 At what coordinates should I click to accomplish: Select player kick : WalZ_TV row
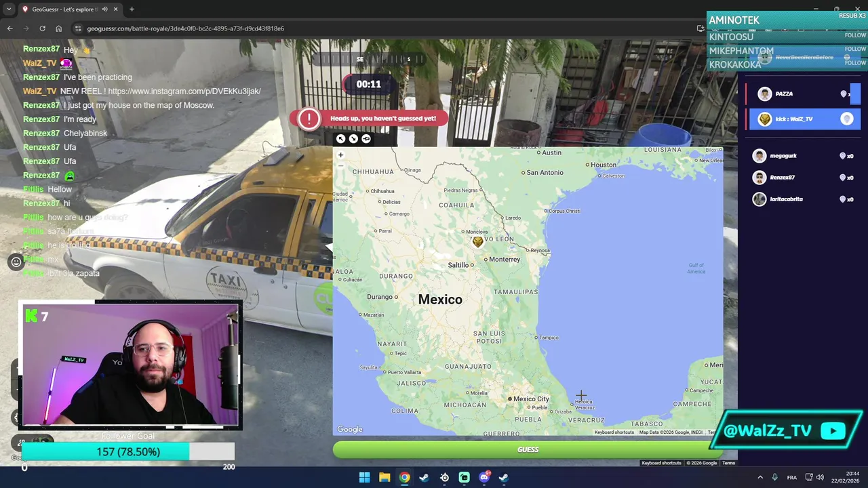804,119
